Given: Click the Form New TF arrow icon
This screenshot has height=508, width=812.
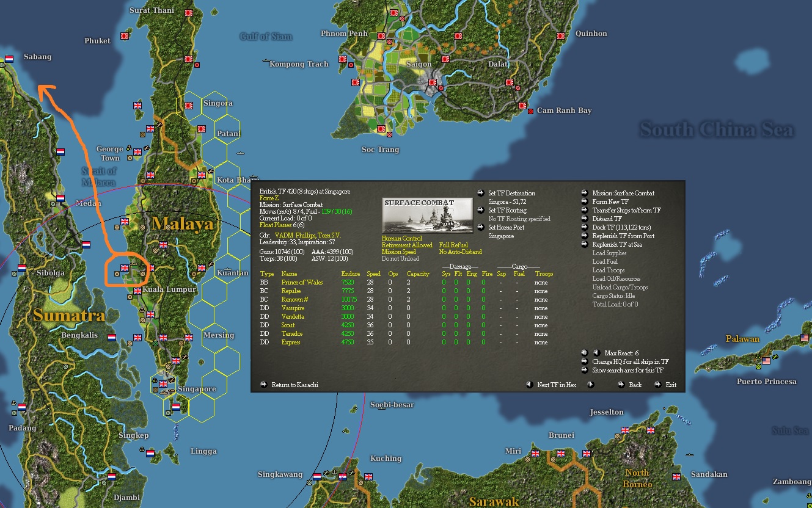Looking at the screenshot, I should pos(585,201).
